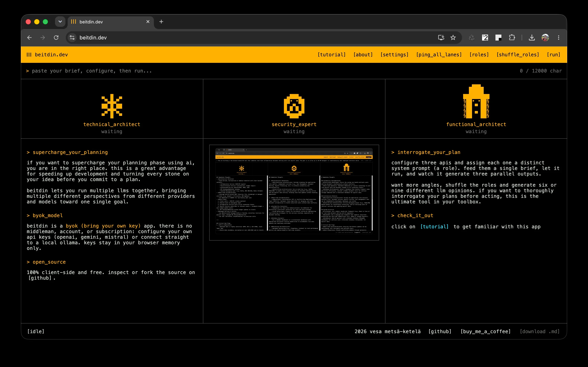The height and width of the screenshot is (367, 588).
Task: Go back with the browser back arrow
Action: point(29,38)
